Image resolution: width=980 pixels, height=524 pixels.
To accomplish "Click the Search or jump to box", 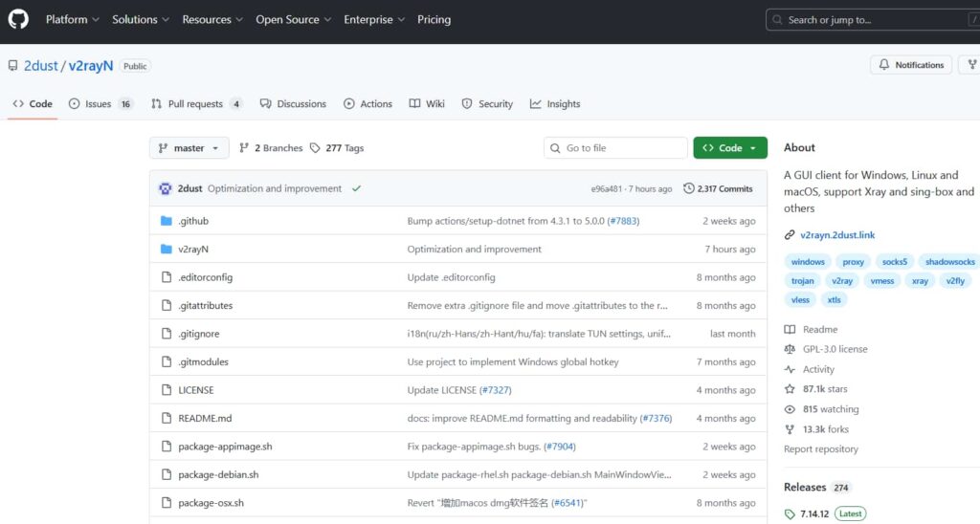I will pyautogui.click(x=873, y=20).
